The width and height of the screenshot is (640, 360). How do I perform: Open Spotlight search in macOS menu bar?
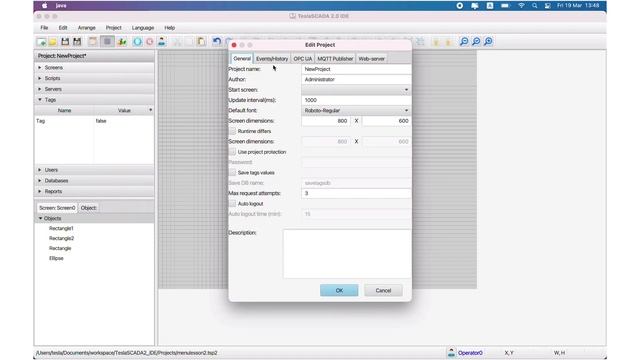[x=534, y=6]
